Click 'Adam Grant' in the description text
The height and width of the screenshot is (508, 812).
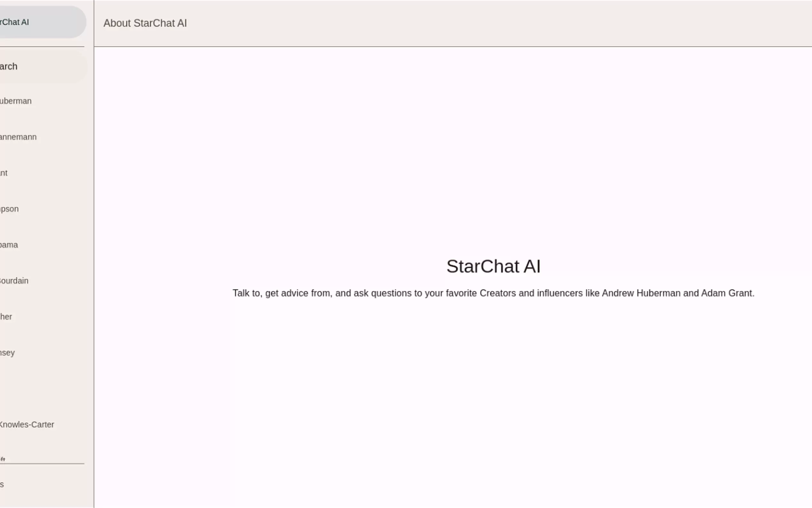726,293
